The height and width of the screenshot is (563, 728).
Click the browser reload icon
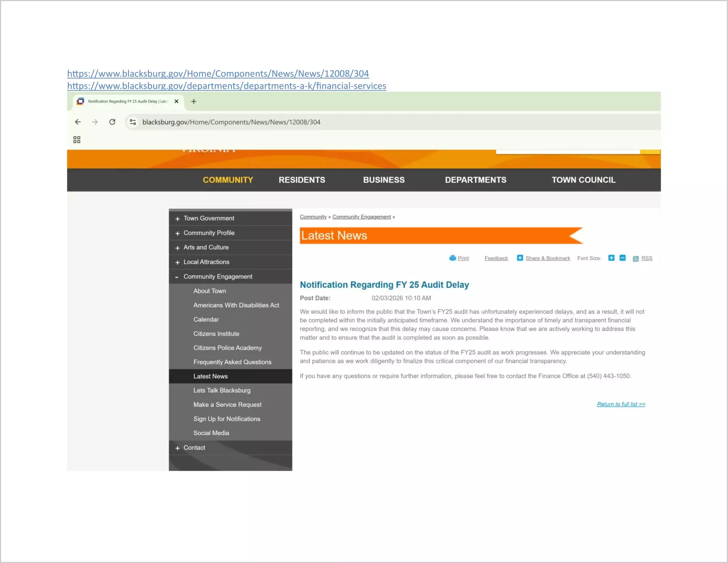pyautogui.click(x=112, y=122)
